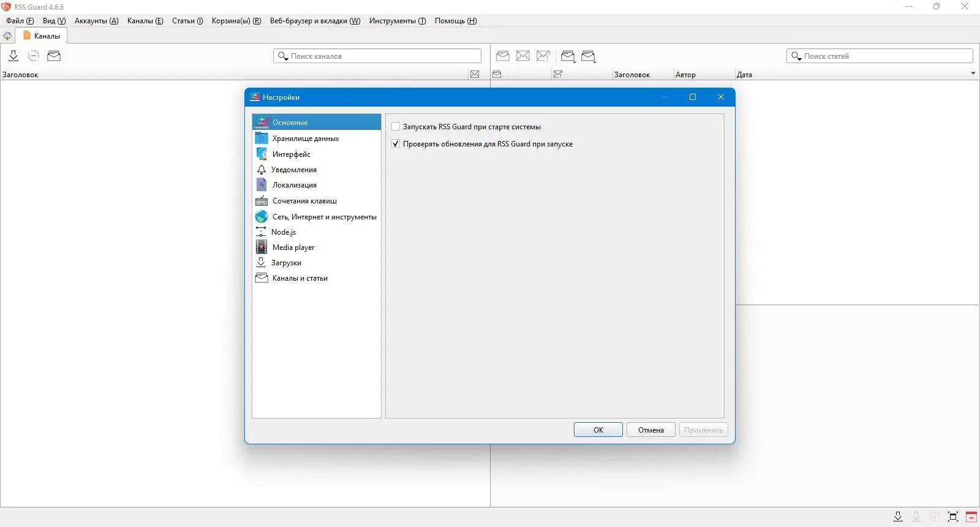Click the home icon left of Каналы tab
The image size is (980, 527).
point(7,36)
